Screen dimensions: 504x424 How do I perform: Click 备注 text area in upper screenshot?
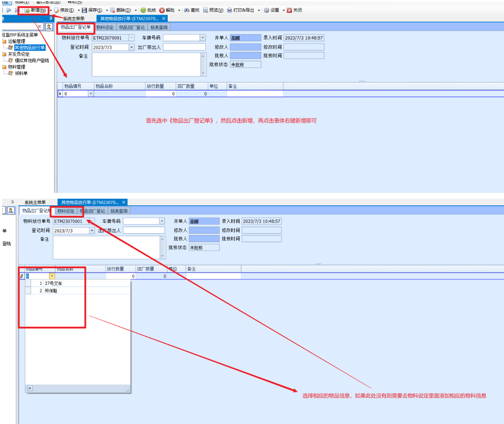coord(146,65)
